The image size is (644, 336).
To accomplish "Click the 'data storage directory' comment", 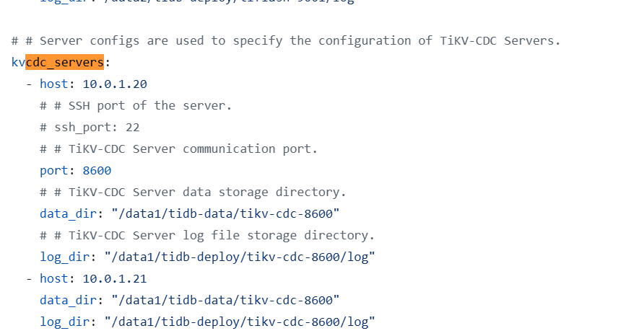I will click(193, 192).
